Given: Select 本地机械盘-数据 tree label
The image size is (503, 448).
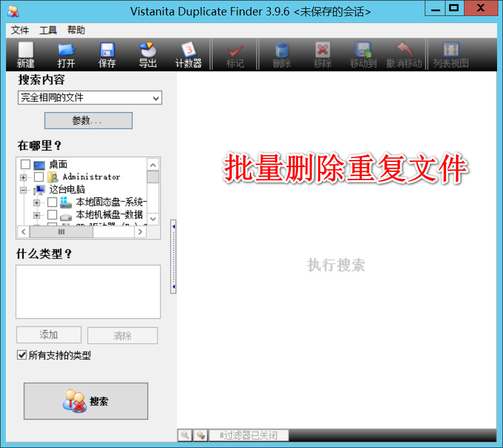Looking at the screenshot, I should 110,215.
